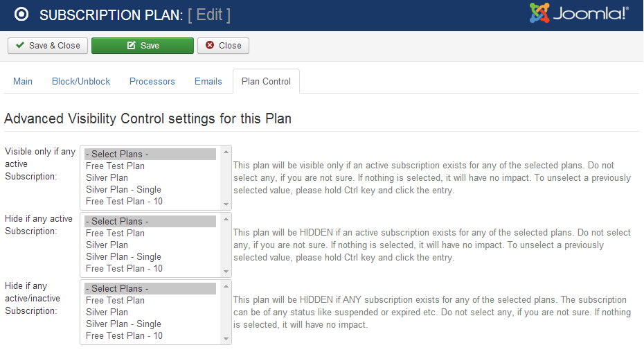Image resolution: width=644 pixels, height=352 pixels.
Task: Select Free Test Plan in active/inactive list
Action: 116,301
